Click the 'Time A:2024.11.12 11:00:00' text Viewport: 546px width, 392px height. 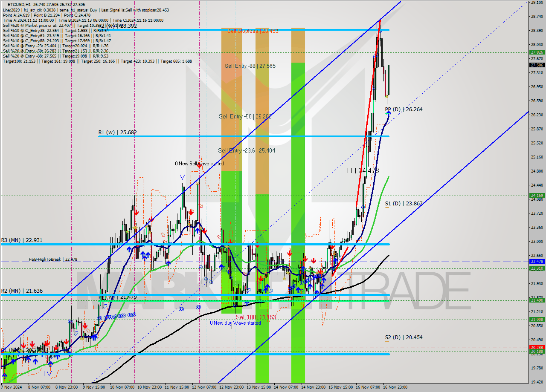pyautogui.click(x=28, y=20)
